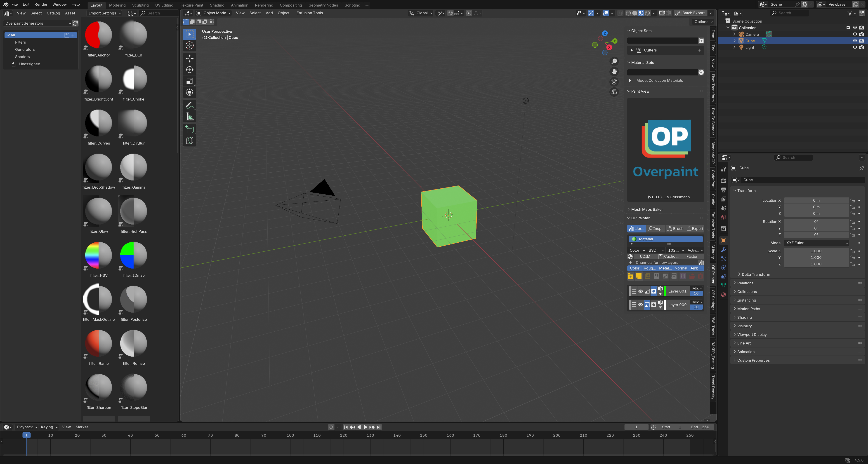
Task: Choose the Measure tool
Action: tap(189, 117)
